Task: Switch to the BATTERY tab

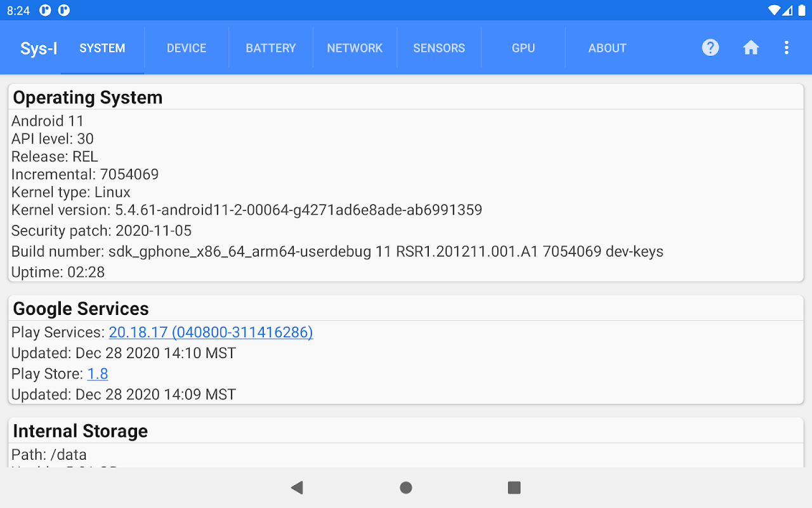Action: (271, 48)
